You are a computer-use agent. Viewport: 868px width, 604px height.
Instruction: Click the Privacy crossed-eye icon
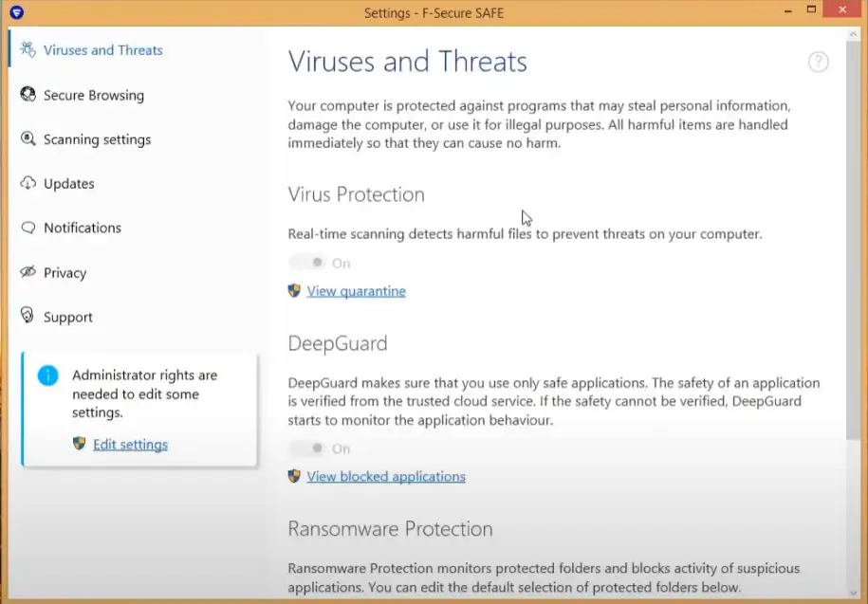28,272
